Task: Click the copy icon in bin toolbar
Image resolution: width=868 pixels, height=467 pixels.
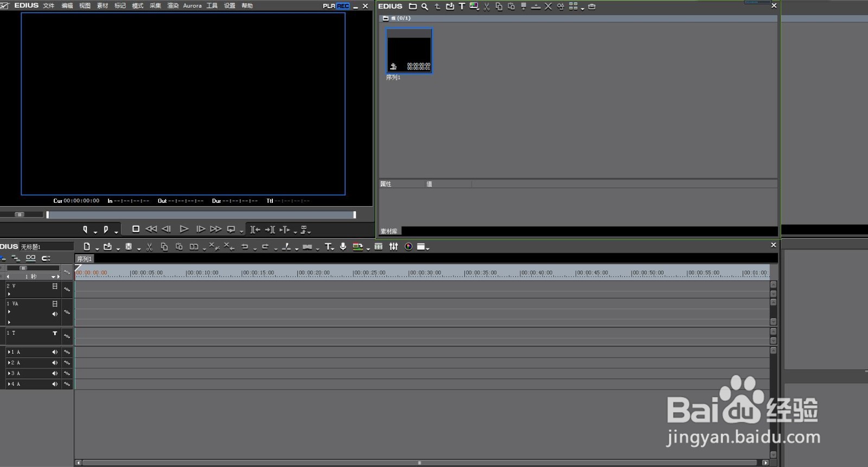Action: (x=499, y=7)
